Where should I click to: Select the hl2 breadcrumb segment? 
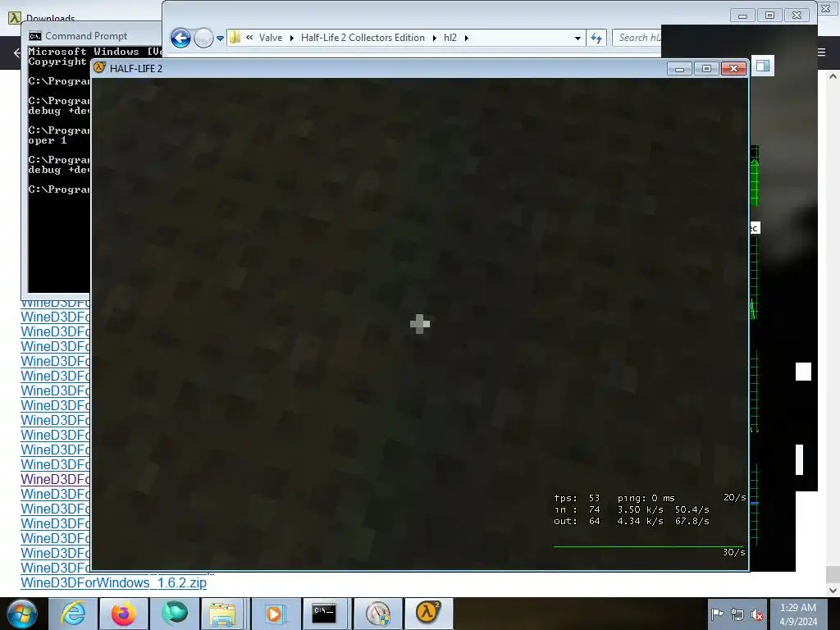(x=450, y=38)
